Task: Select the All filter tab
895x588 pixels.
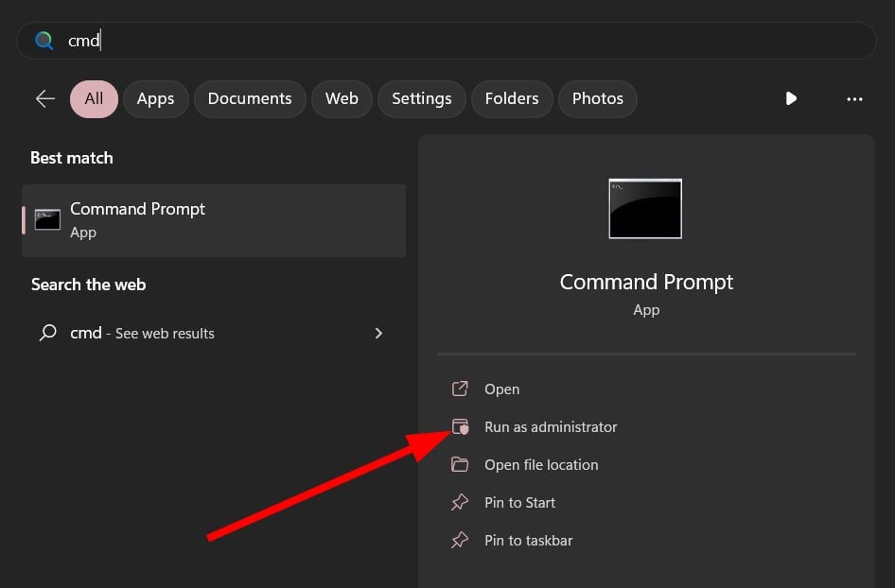Action: point(94,98)
